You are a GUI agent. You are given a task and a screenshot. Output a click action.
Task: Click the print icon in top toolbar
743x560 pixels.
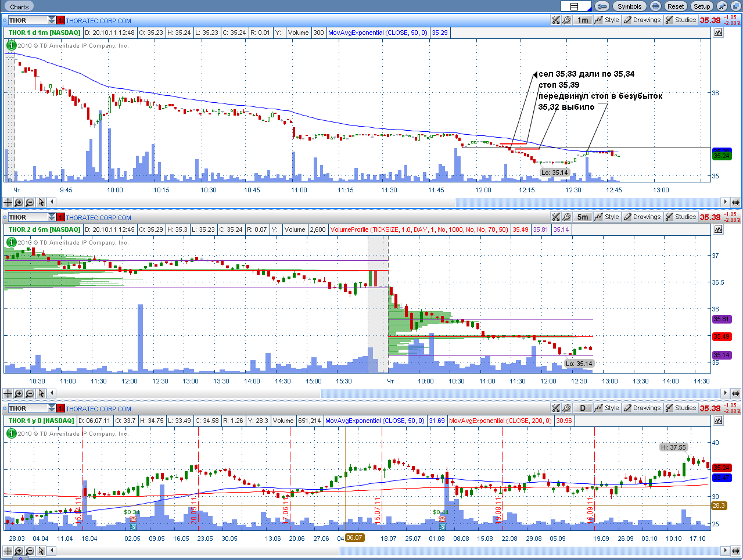pos(655,6)
